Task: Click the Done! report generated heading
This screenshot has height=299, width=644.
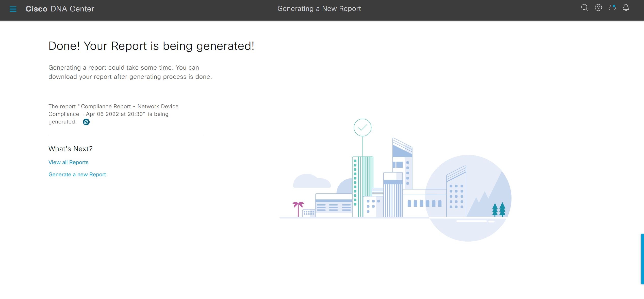Action: [151, 46]
